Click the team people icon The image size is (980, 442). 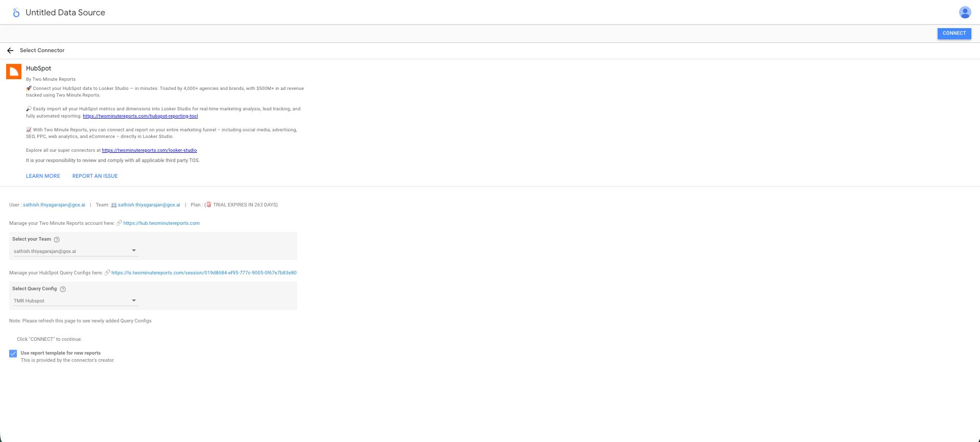pos(114,205)
